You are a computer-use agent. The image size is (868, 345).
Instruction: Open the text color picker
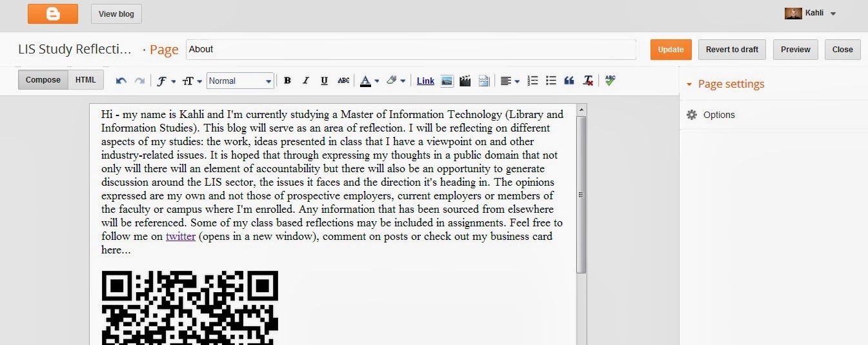(x=369, y=81)
